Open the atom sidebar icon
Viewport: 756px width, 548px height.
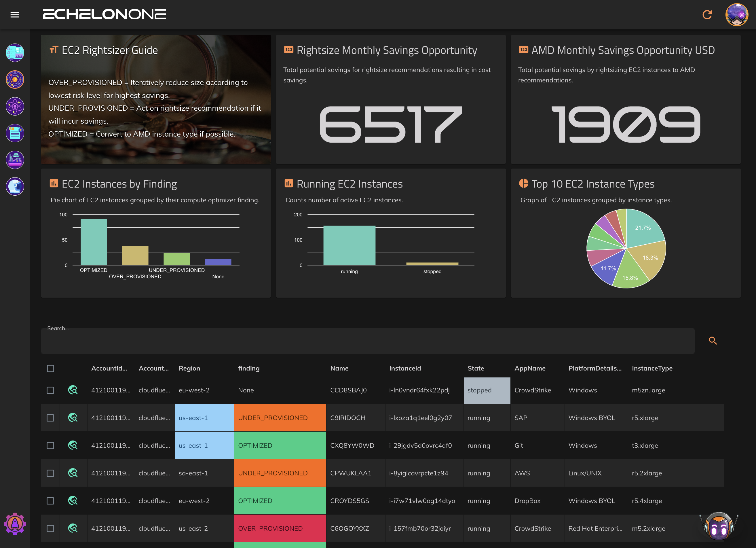15,106
